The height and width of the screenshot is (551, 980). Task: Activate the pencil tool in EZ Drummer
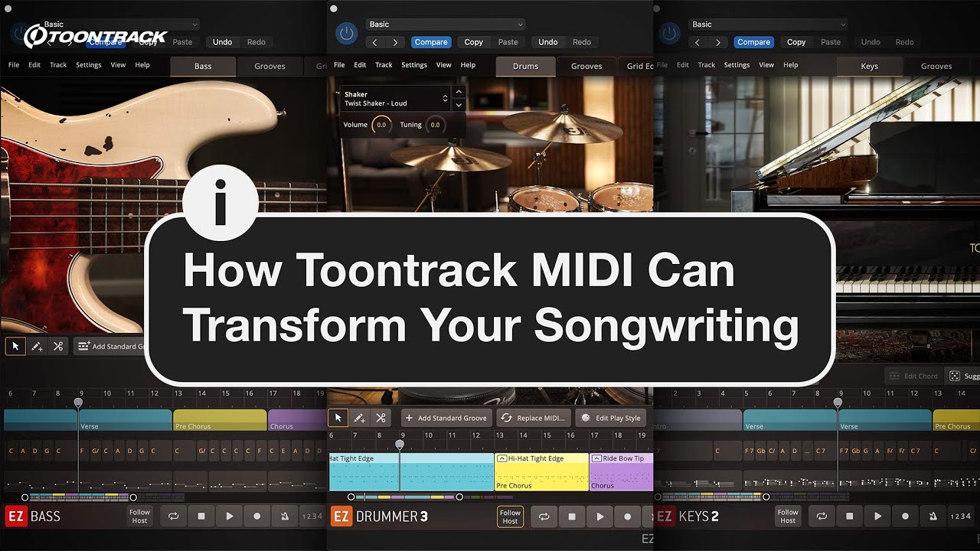(x=359, y=418)
